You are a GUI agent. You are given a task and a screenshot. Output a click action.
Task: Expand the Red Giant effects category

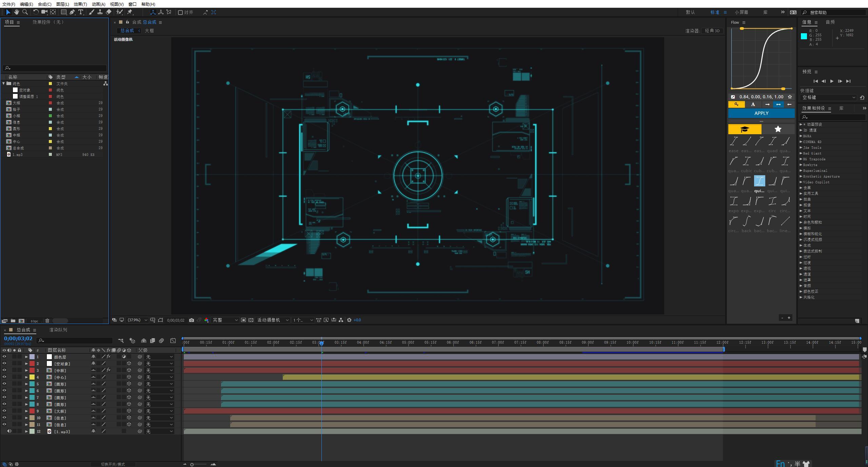coord(801,153)
